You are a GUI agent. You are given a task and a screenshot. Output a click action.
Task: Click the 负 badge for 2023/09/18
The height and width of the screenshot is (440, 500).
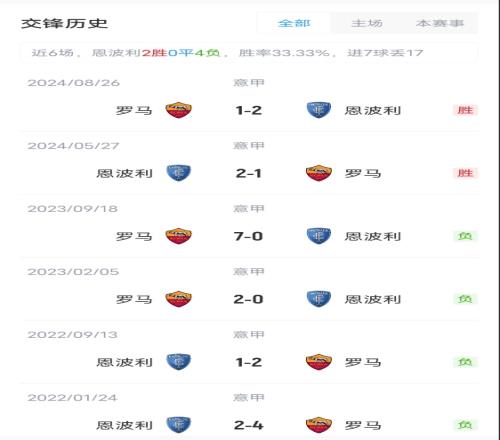465,236
